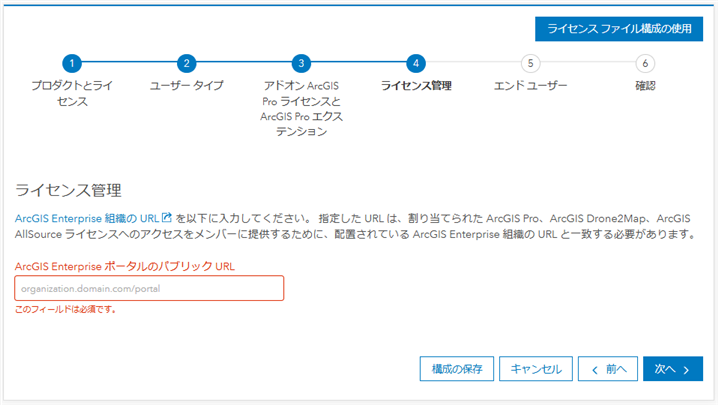Click the ユーザー タイプ step label

(x=186, y=85)
